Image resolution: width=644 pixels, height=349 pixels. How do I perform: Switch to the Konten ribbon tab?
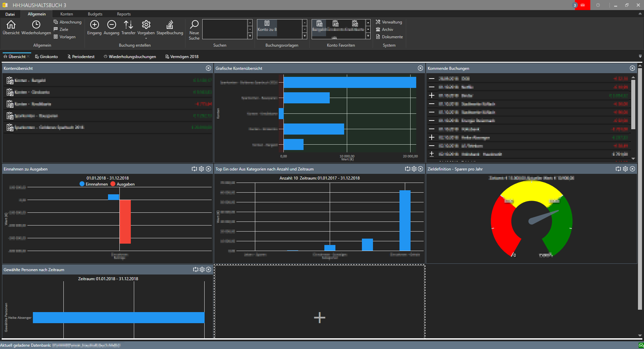[x=66, y=14]
